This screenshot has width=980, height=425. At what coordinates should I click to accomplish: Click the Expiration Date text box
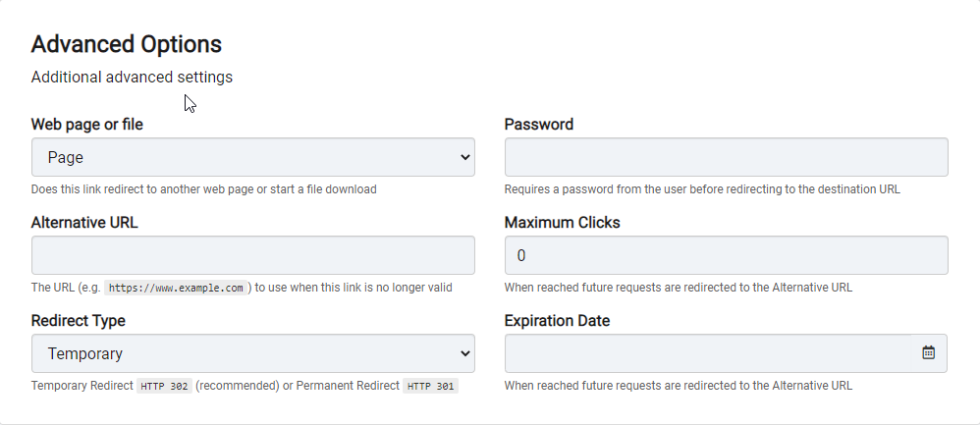[708, 353]
